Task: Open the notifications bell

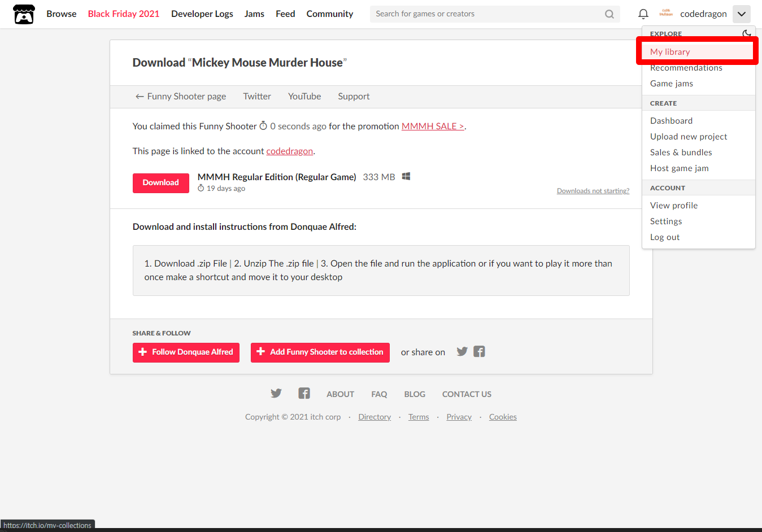Action: (643, 14)
